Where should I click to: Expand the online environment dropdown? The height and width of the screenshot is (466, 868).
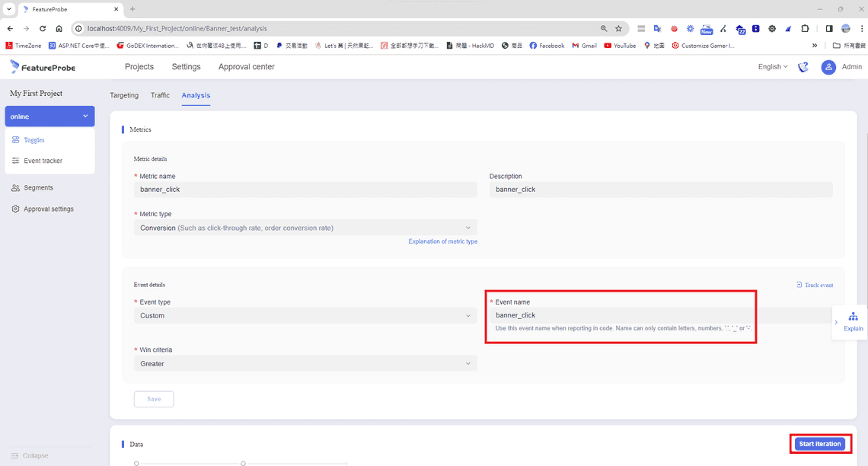49,116
